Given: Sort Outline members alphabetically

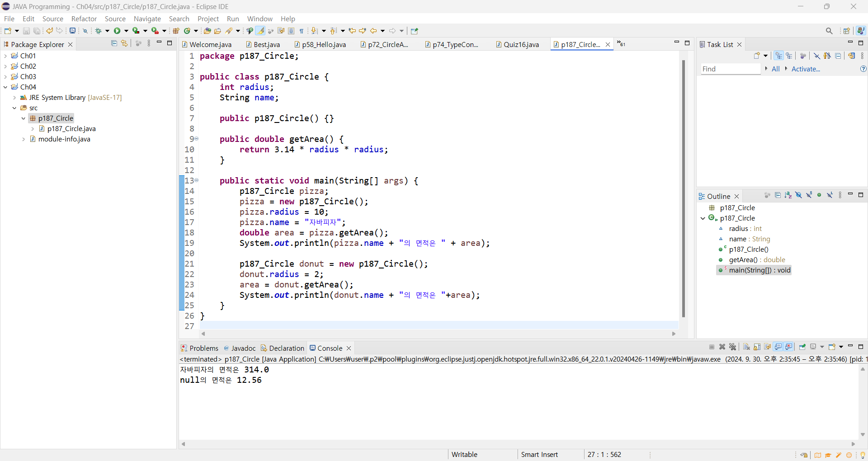Looking at the screenshot, I should click(x=788, y=195).
